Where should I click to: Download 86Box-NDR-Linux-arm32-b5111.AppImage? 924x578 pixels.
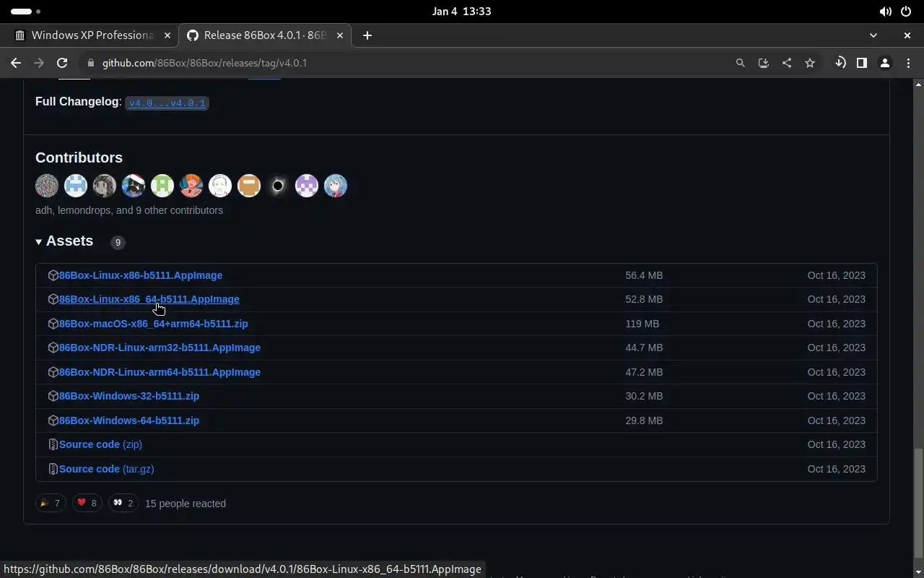coord(160,348)
